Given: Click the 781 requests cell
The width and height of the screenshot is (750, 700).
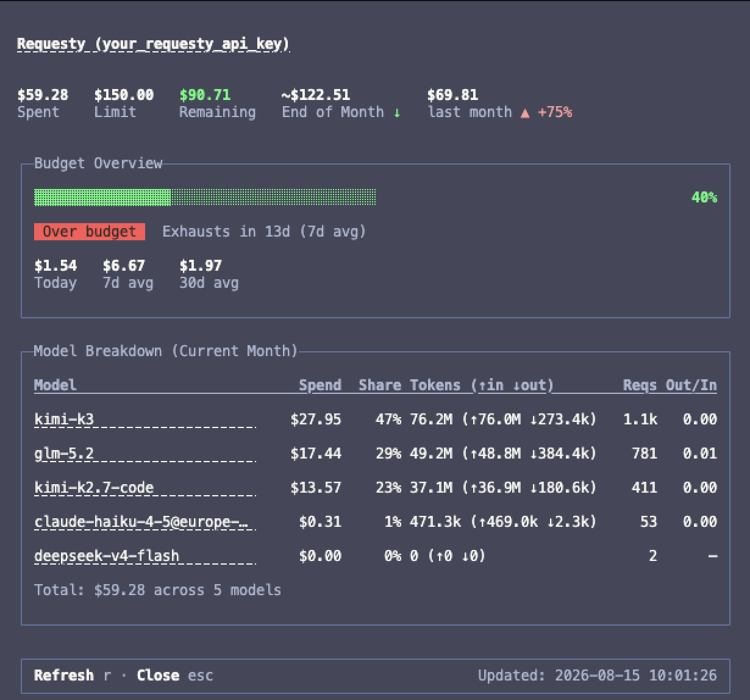Looking at the screenshot, I should (644, 453).
